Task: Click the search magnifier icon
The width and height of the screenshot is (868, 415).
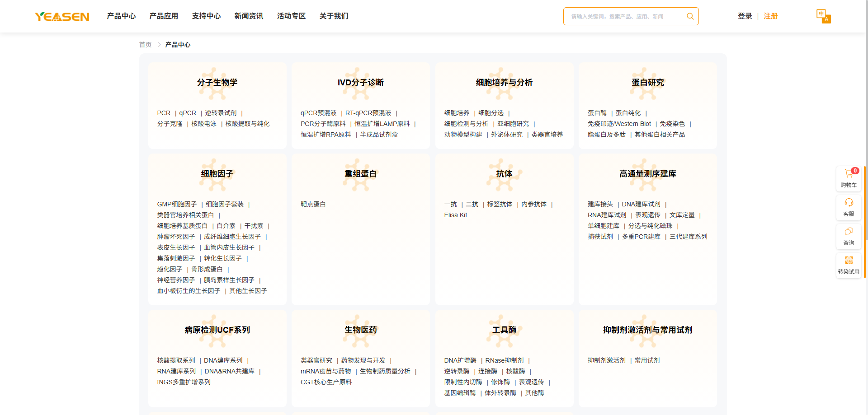Action: [690, 16]
